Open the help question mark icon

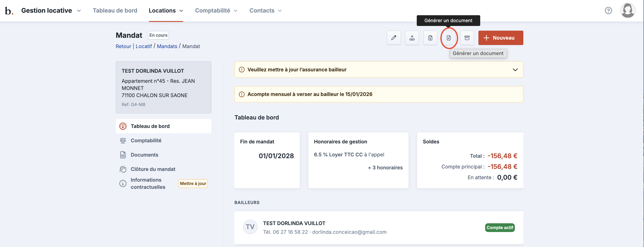[608, 11]
